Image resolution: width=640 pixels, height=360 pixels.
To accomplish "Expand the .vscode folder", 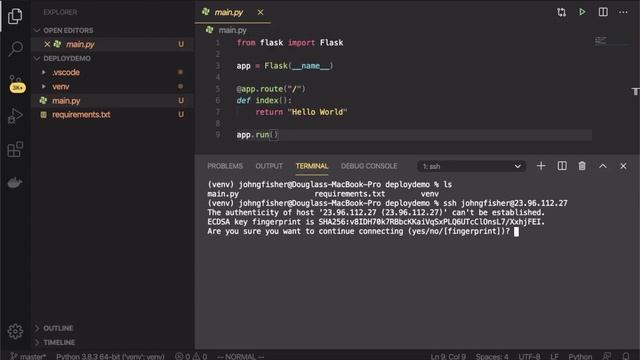I will pos(66,72).
